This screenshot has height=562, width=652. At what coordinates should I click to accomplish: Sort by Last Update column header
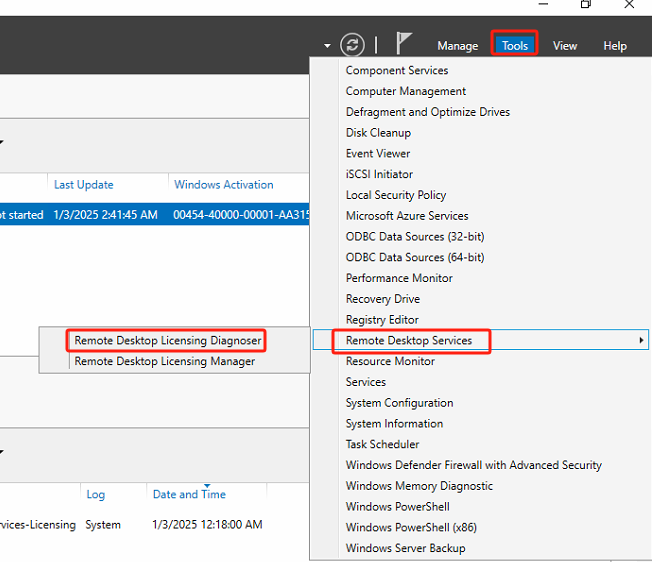click(83, 185)
